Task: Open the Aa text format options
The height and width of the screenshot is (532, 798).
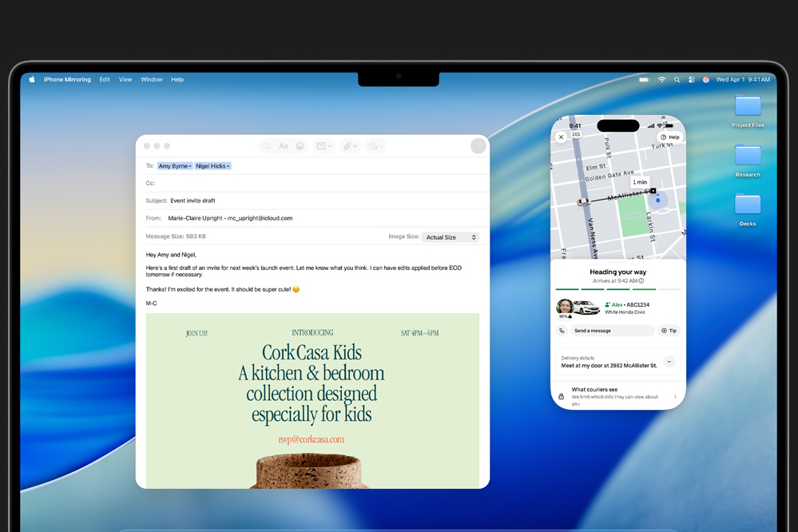Action: (284, 146)
